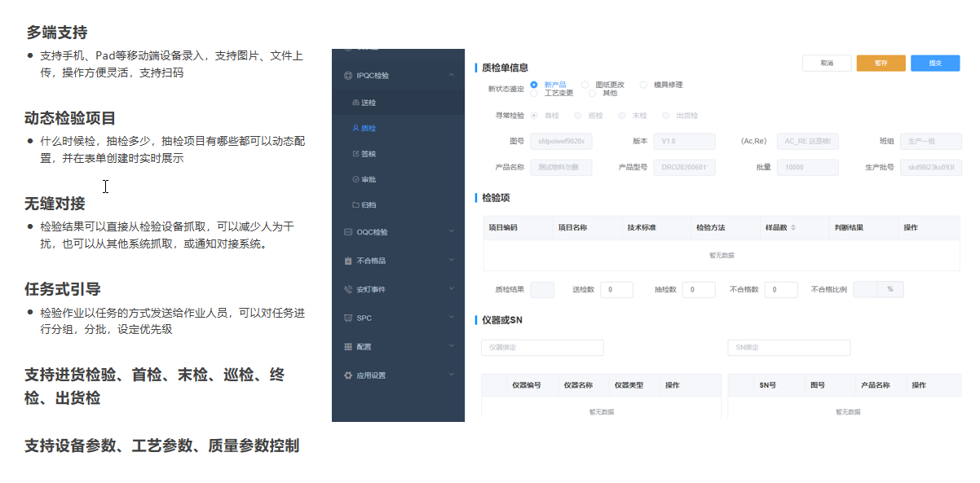
Task: Click the 产品型号 input field
Action: coord(684,168)
